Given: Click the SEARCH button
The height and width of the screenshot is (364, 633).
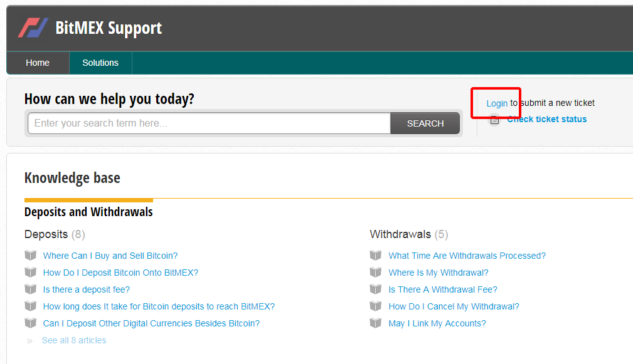Looking at the screenshot, I should (425, 123).
